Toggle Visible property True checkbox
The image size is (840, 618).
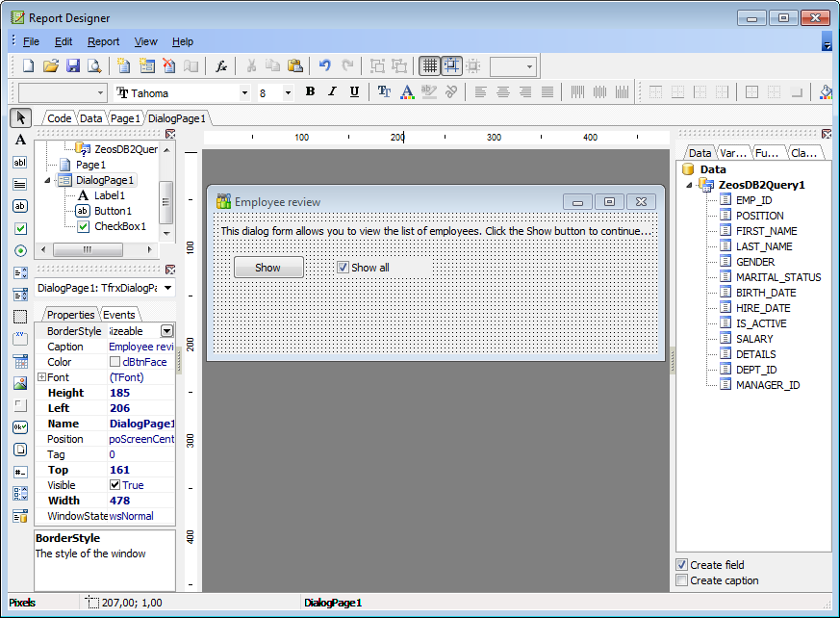coord(115,484)
